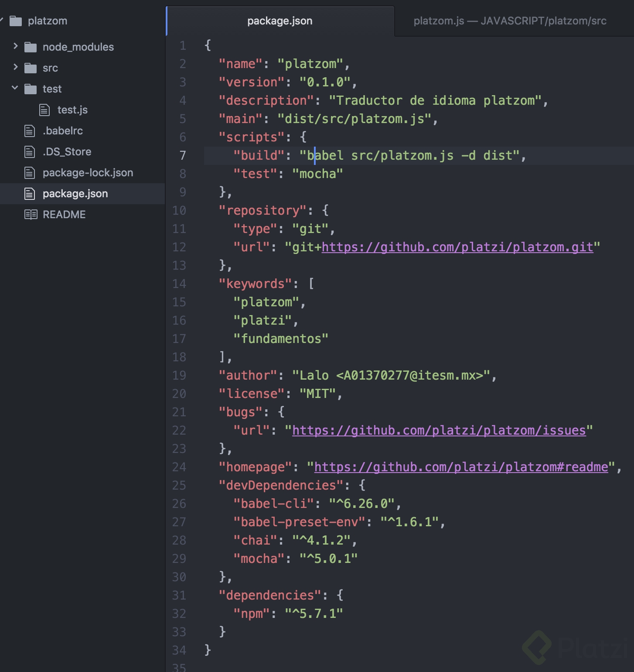This screenshot has width=634, height=672.
Task: Click the "keywords" key
Action: coord(255,284)
